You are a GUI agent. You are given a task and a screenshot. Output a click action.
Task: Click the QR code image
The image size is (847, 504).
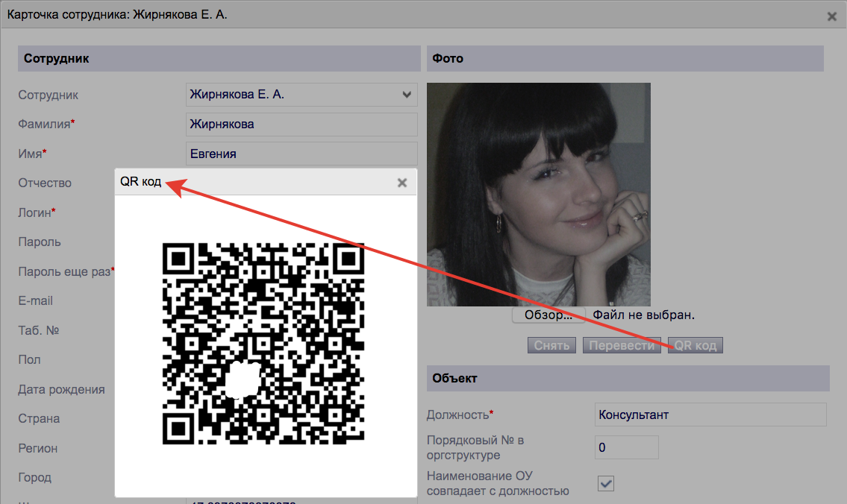(263, 344)
